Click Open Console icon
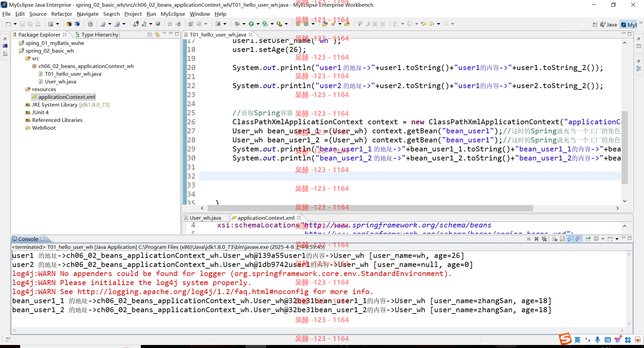 (x=610, y=239)
